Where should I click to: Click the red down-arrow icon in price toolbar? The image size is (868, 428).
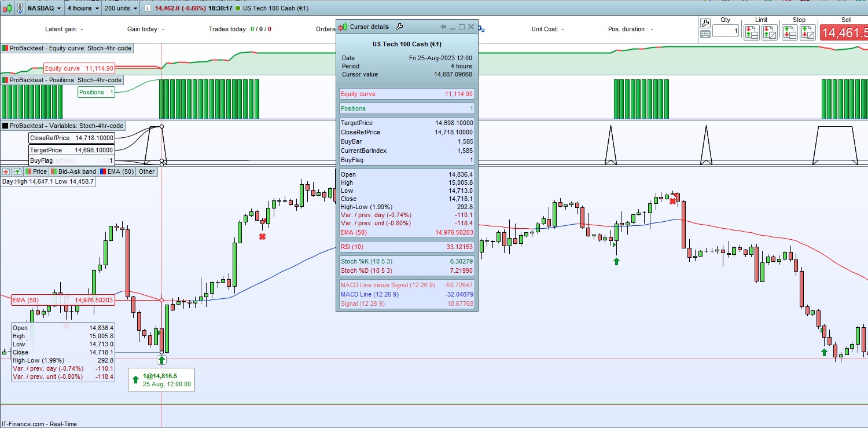click(x=6, y=171)
